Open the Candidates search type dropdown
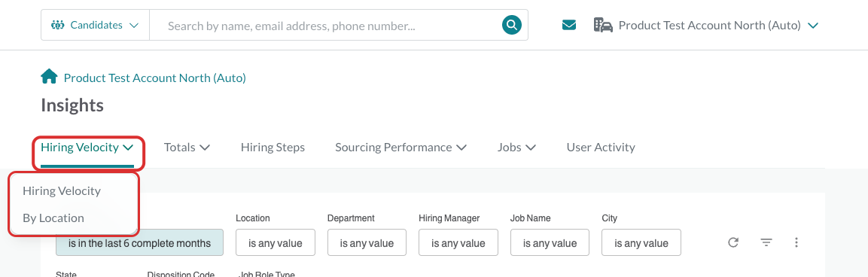The width and height of the screenshot is (868, 277). [x=95, y=25]
